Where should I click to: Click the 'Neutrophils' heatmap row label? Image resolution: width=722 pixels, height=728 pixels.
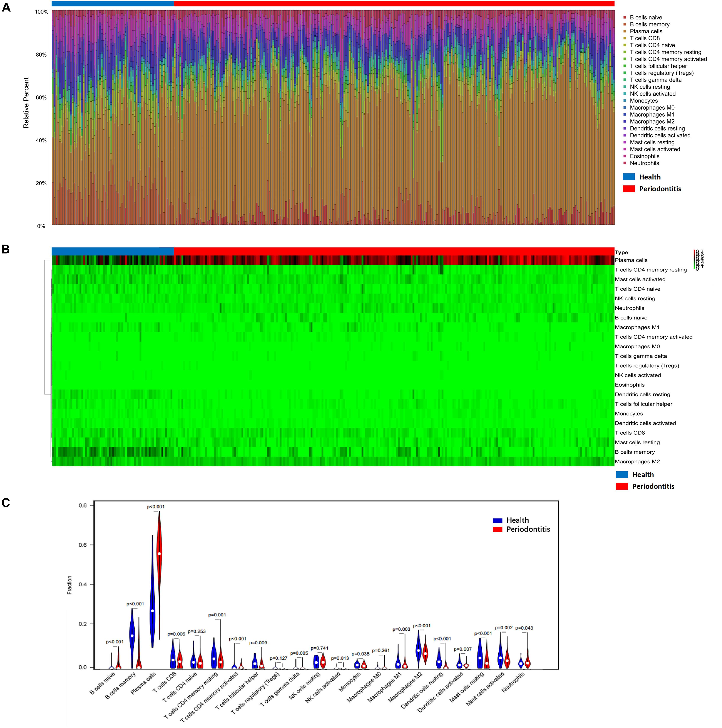tap(630, 308)
